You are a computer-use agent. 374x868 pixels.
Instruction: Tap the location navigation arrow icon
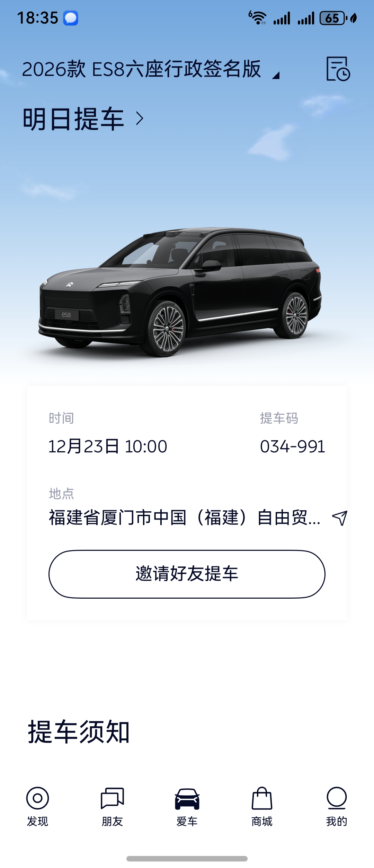(340, 518)
